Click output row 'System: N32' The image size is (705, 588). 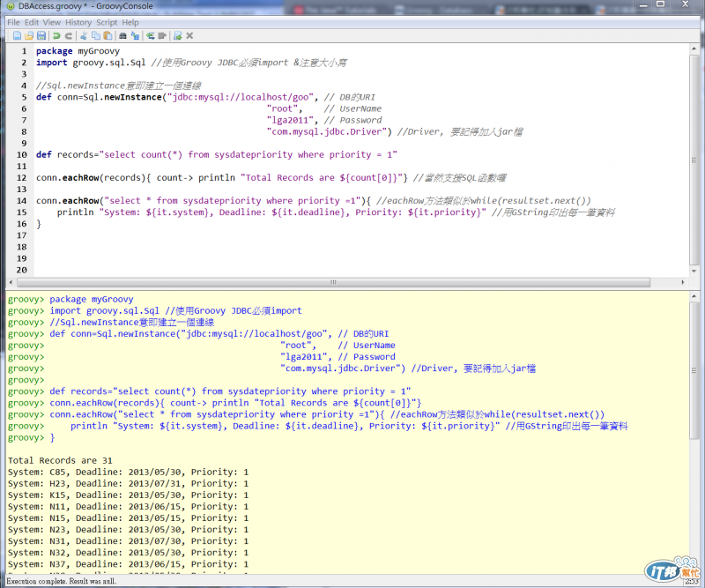[x=128, y=553]
